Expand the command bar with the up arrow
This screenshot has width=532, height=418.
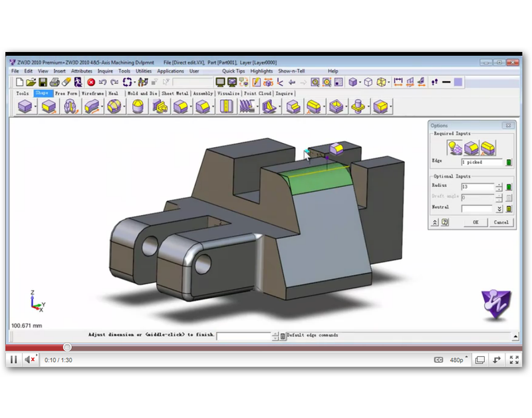click(x=515, y=337)
